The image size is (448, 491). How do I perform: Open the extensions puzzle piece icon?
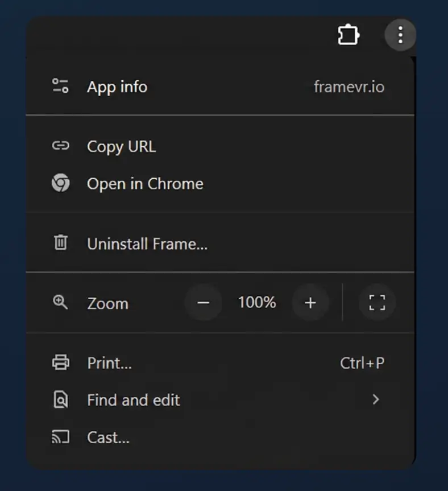[x=349, y=34]
